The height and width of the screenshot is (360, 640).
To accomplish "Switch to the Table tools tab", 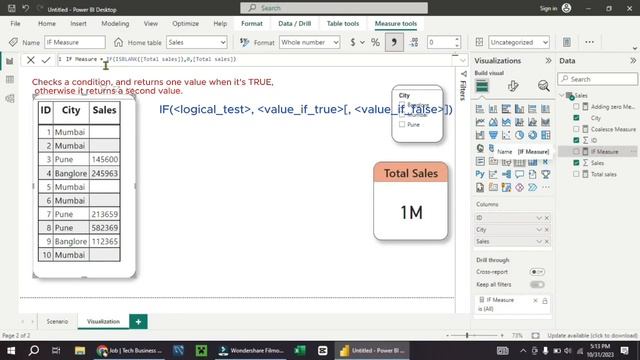I will 343,24.
